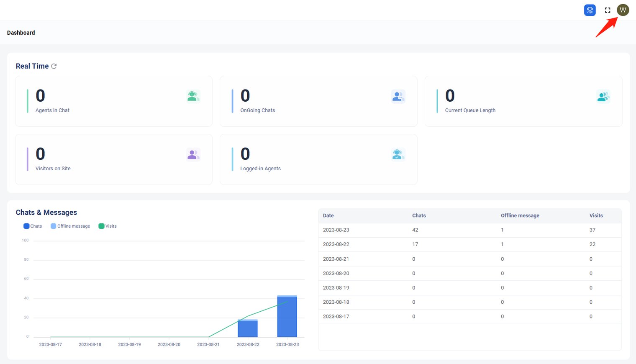Refresh the Real Time statistics
636x364 pixels.
click(x=54, y=66)
